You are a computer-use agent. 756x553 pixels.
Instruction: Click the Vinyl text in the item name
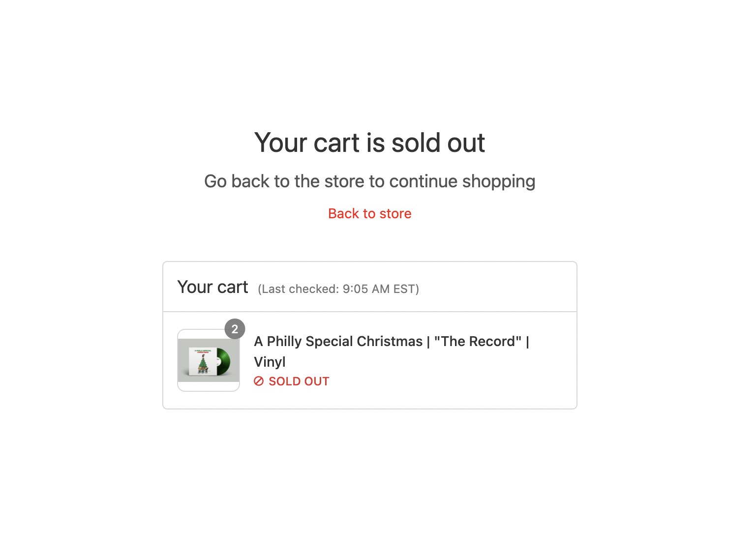(270, 362)
